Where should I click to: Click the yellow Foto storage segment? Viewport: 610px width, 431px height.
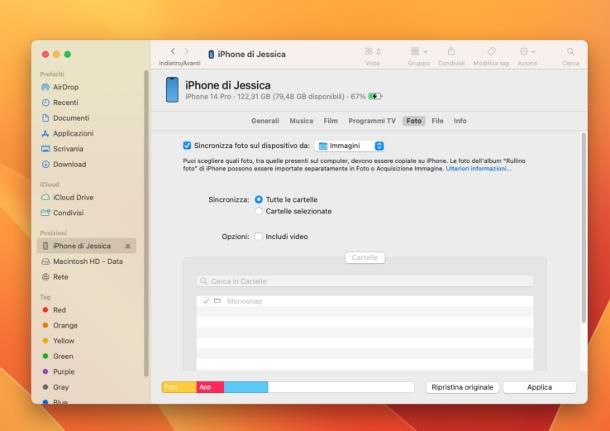pyautogui.click(x=179, y=387)
